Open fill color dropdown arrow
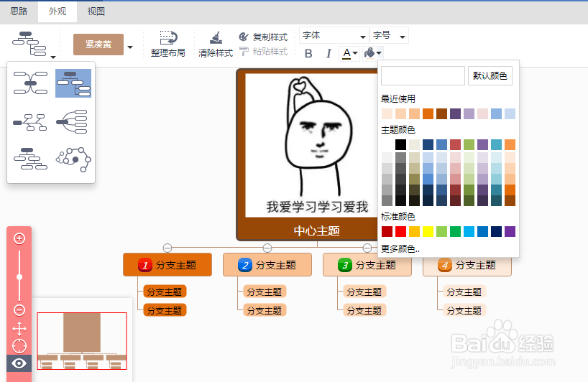The image size is (588, 382). coord(379,53)
